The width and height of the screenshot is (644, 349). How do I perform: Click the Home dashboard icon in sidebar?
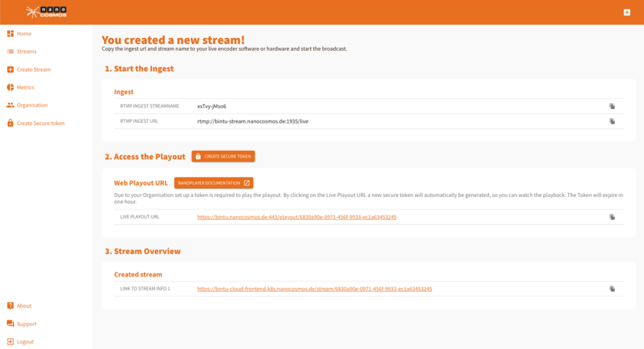11,34
